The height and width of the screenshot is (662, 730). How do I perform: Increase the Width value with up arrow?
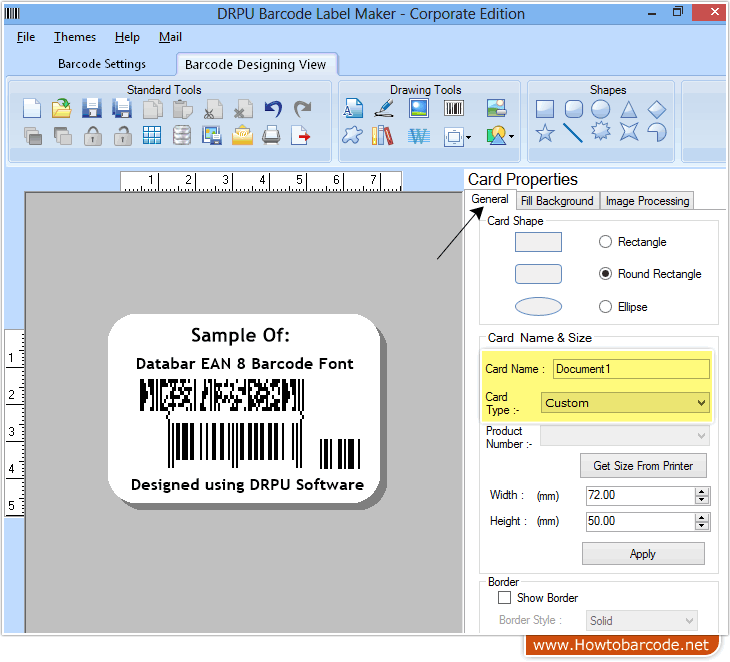pyautogui.click(x=702, y=491)
